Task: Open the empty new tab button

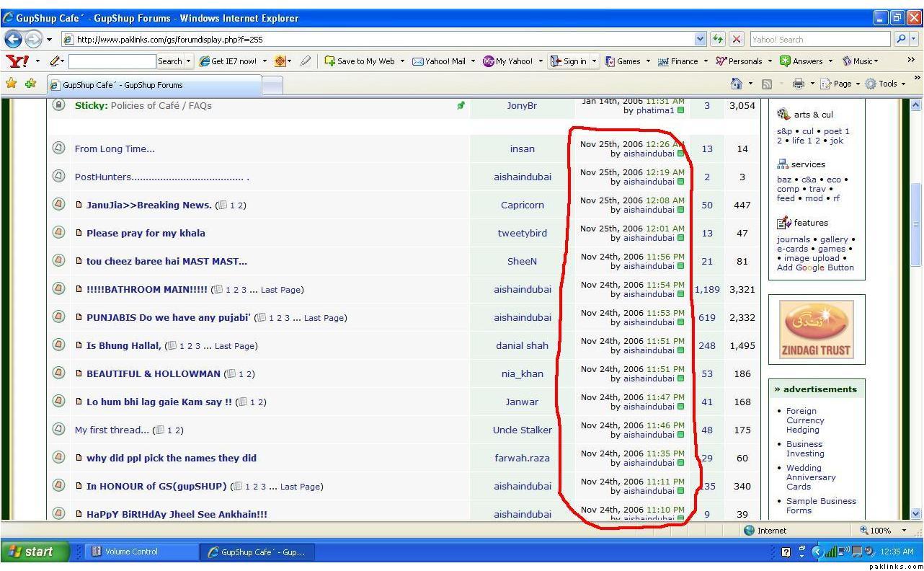Action: pos(272,85)
